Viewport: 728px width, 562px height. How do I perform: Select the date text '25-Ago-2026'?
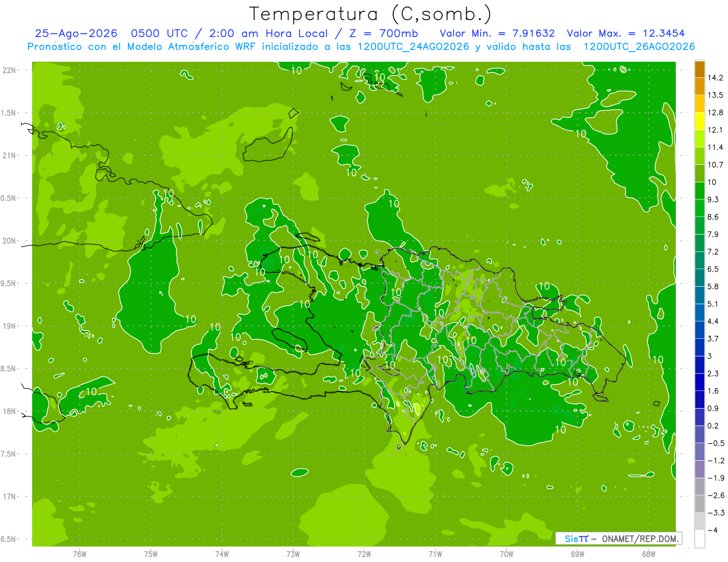76,33
